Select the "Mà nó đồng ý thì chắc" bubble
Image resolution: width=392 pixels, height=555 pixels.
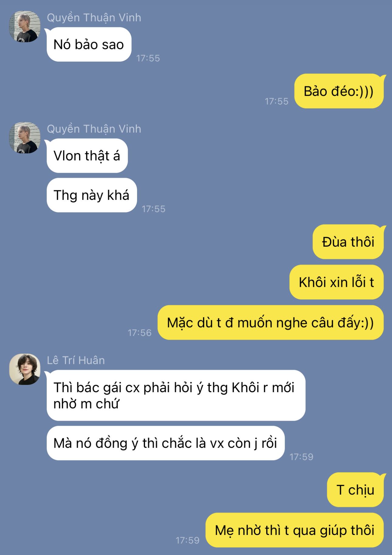(166, 443)
